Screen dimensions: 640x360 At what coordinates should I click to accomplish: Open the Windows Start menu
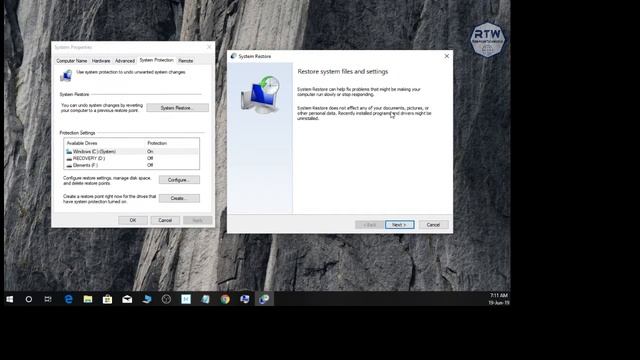click(10, 299)
